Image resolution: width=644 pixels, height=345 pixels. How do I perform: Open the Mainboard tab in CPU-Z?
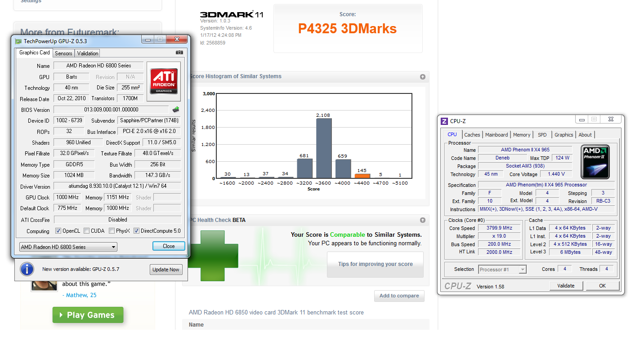pos(496,135)
